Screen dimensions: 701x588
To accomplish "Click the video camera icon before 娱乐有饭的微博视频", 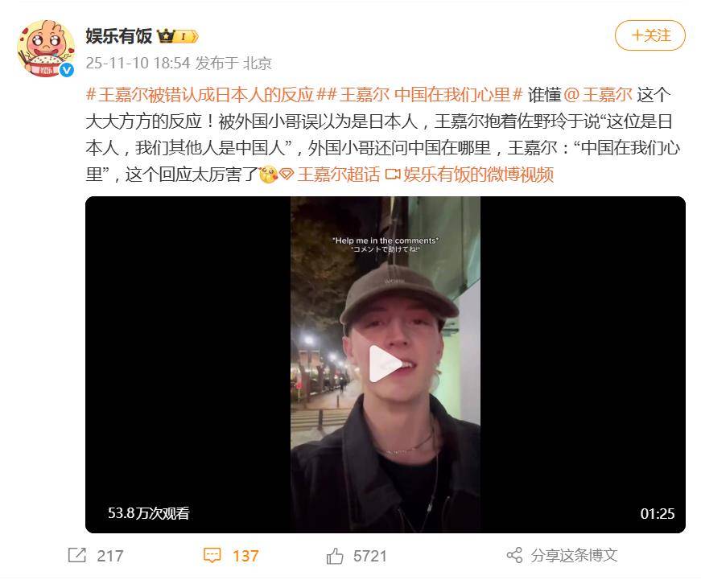I will pyautogui.click(x=392, y=175).
